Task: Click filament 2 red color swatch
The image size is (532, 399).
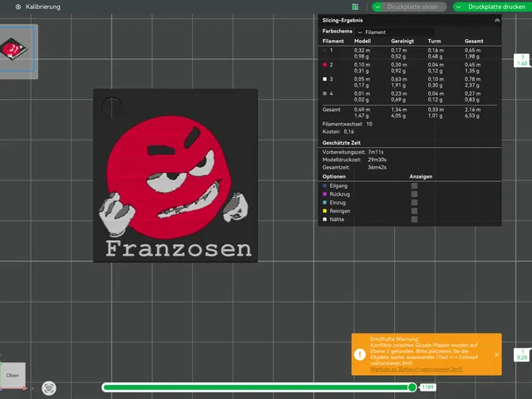Action: pos(325,65)
